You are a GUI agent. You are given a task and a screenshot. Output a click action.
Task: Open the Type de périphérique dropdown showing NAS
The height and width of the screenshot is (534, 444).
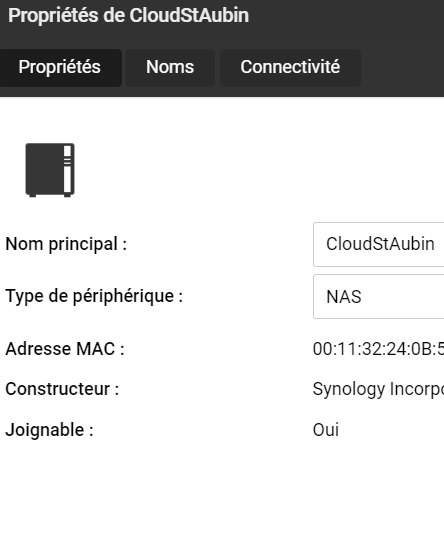pyautogui.click(x=378, y=296)
